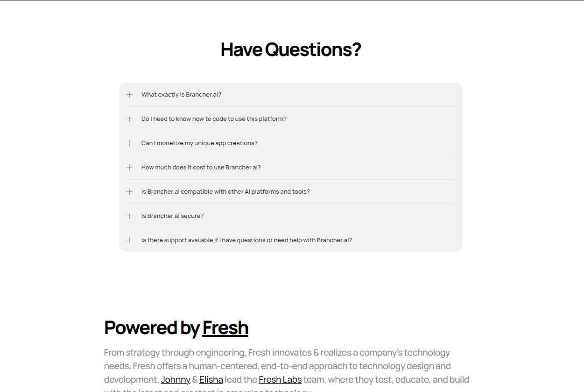Viewport: 584px width, 392px height.
Task: Click the plus icon next to the coding question
Action: [130, 119]
